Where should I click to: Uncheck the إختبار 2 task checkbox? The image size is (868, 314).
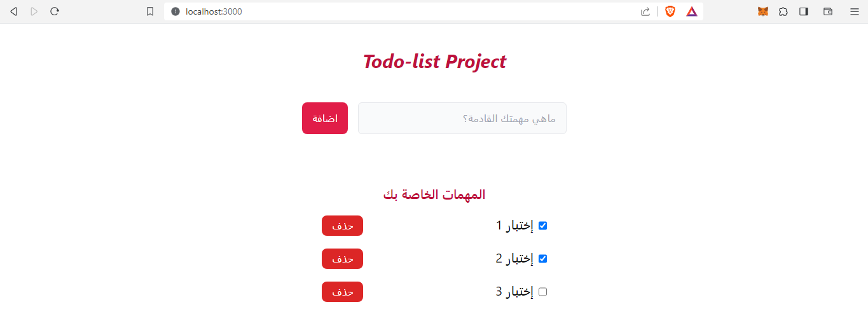542,259
